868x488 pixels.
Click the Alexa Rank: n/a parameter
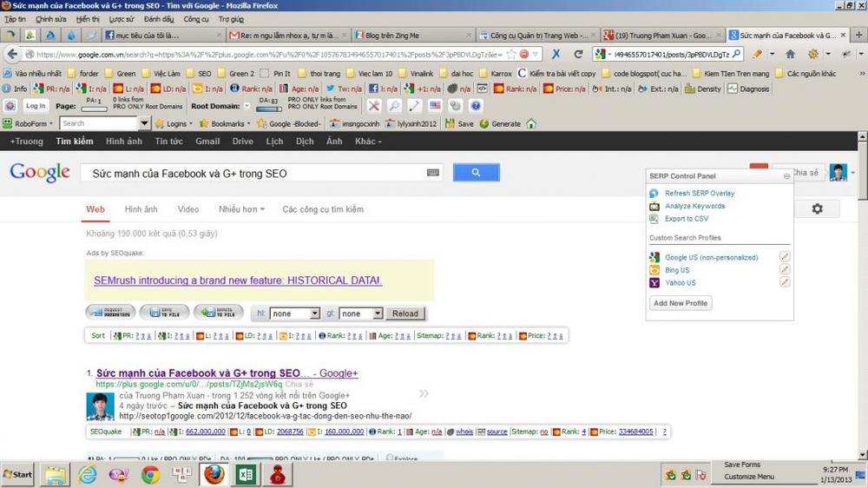click(252, 89)
